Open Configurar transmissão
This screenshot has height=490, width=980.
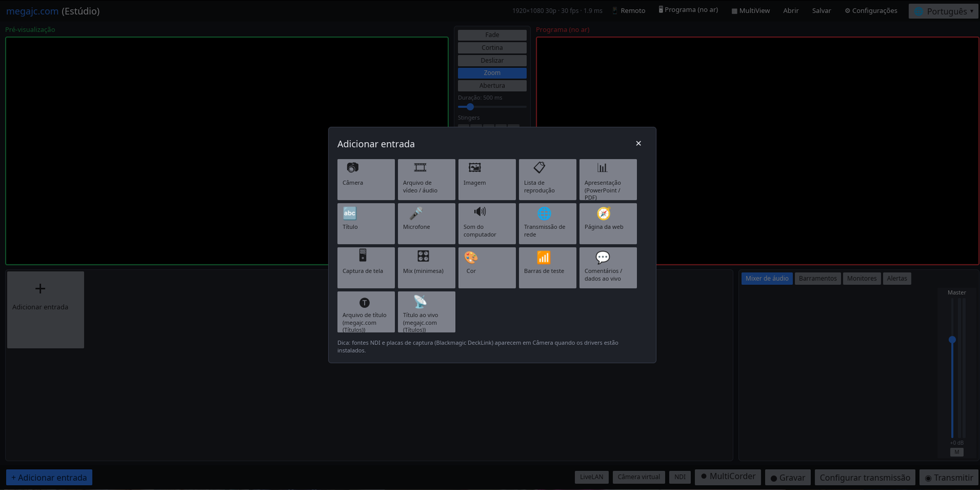pyautogui.click(x=865, y=478)
